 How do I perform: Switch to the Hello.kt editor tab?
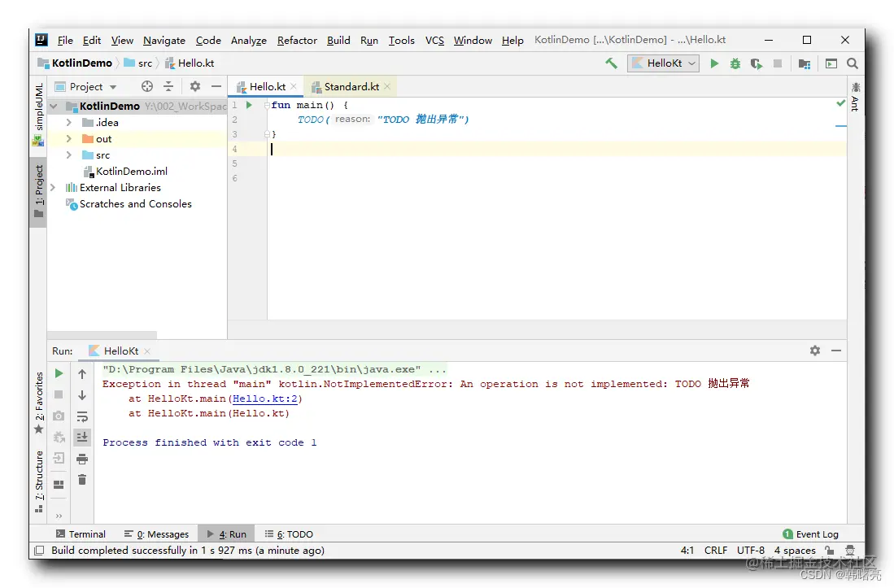coord(268,86)
